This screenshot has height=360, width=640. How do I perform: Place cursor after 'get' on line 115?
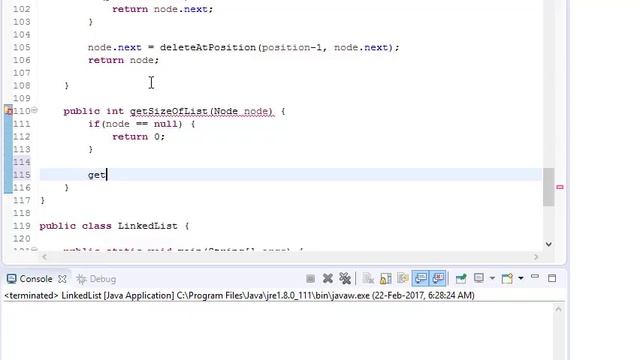pyautogui.click(x=107, y=175)
